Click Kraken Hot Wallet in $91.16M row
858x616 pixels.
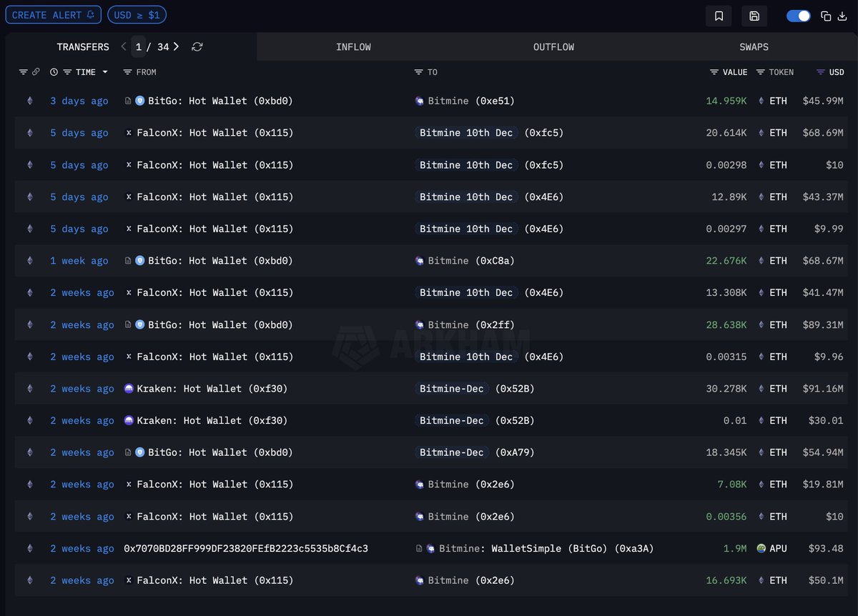[212, 389]
